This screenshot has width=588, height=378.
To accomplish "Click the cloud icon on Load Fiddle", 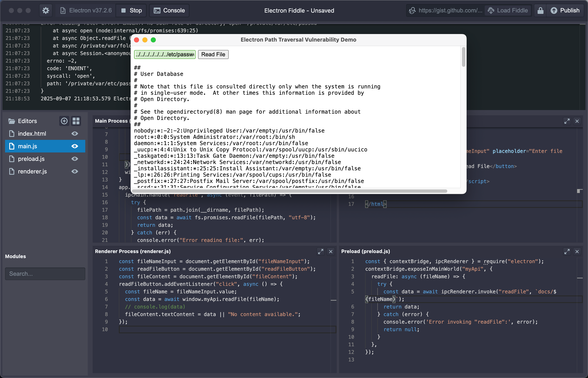I will tap(491, 10).
